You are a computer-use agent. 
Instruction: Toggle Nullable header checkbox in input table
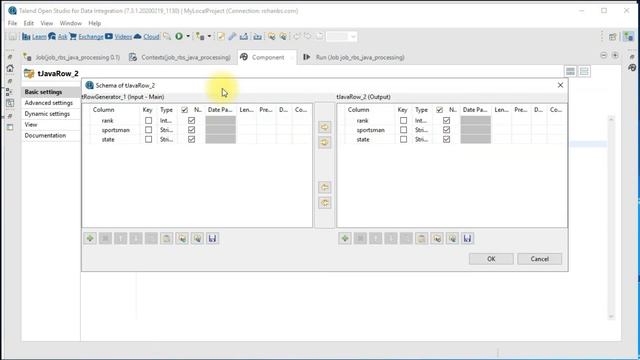point(184,110)
